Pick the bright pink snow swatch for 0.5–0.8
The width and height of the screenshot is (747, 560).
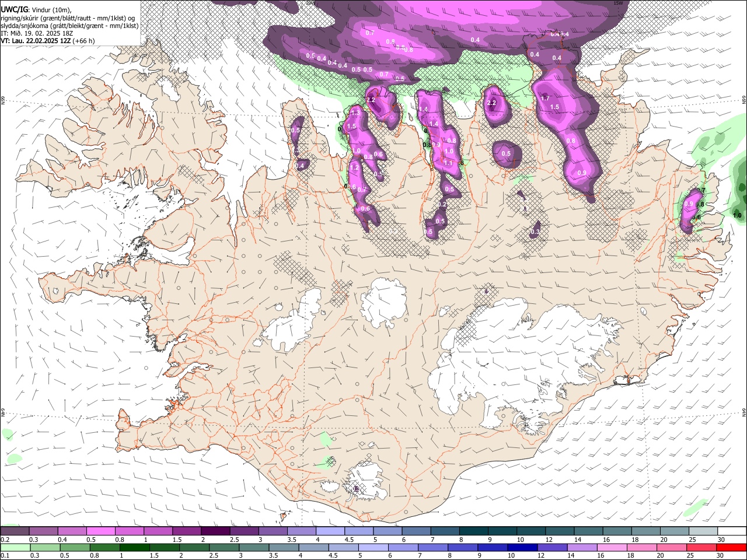[100, 531]
